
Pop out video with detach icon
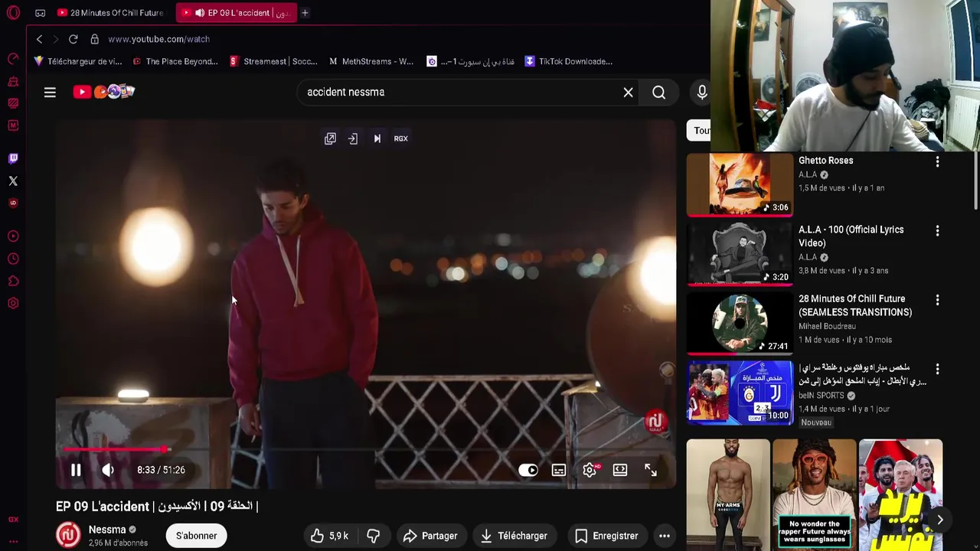point(330,139)
